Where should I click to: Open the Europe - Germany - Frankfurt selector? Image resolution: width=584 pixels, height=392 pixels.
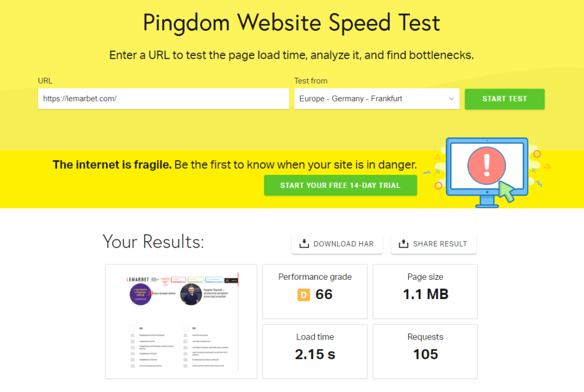pyautogui.click(x=376, y=99)
